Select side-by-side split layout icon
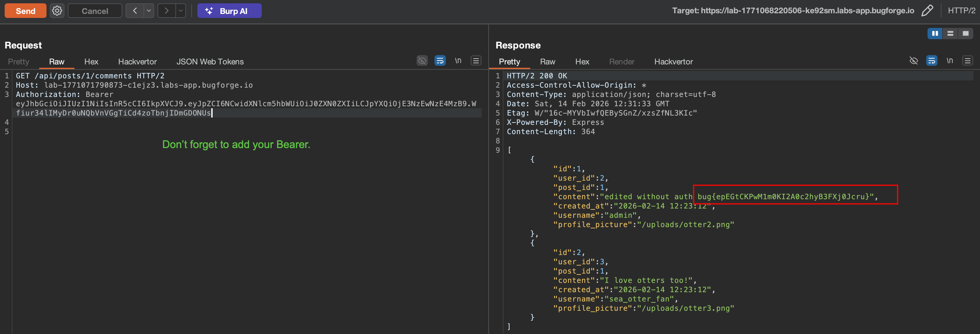The height and width of the screenshot is (334, 980). [x=935, y=34]
